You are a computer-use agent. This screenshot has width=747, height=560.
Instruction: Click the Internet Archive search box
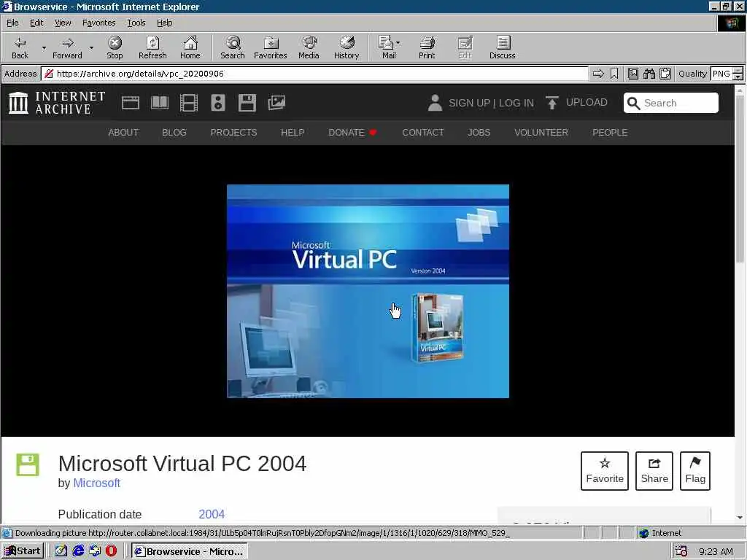pyautogui.click(x=671, y=103)
